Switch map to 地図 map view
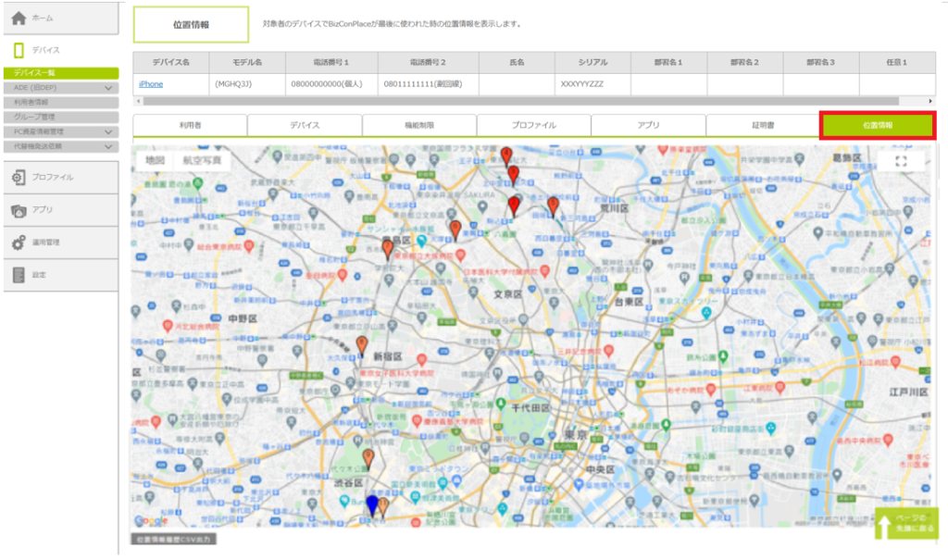The width and height of the screenshot is (948, 560). (x=155, y=160)
